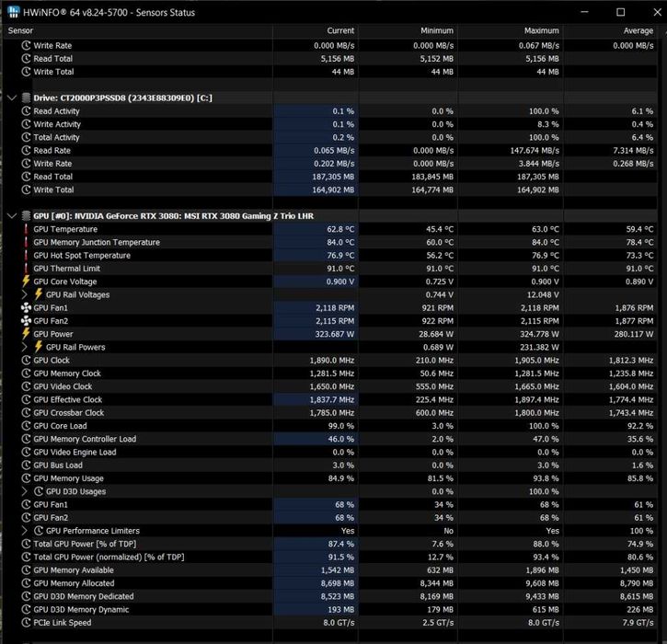Click clock icon beside GPU Memory Controller Load

tap(26, 439)
